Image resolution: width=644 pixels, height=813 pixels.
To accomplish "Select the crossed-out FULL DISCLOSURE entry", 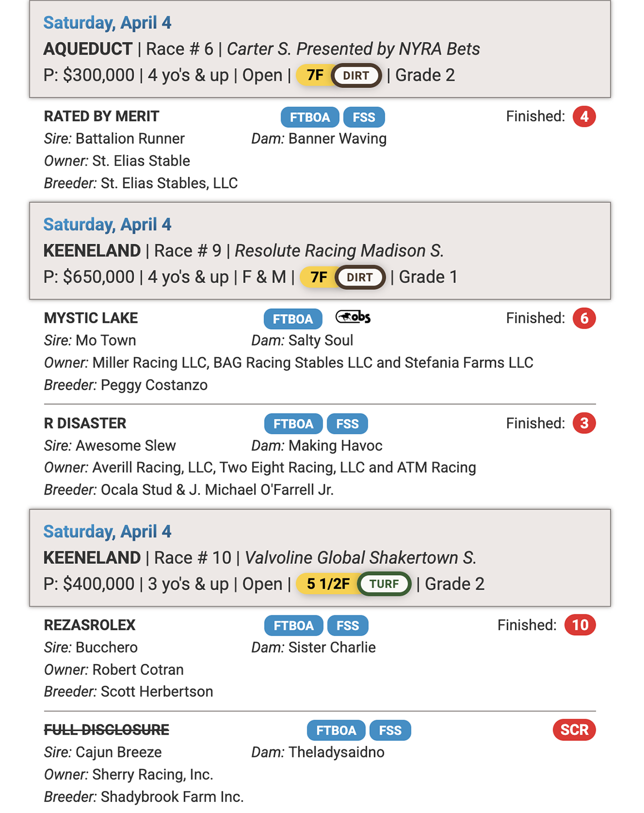I will click(x=106, y=730).
